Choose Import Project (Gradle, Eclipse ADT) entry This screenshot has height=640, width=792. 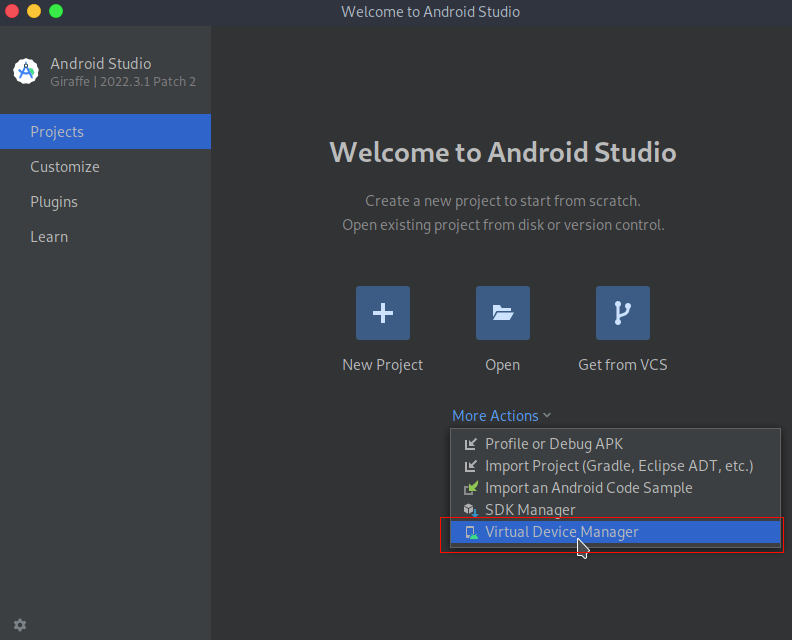(x=615, y=466)
